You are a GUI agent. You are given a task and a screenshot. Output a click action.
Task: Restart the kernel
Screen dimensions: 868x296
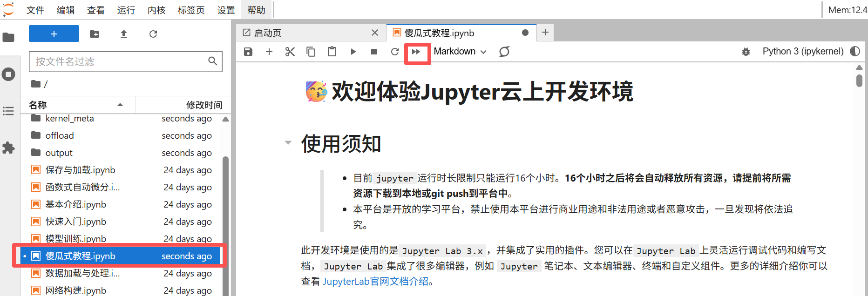coord(395,52)
